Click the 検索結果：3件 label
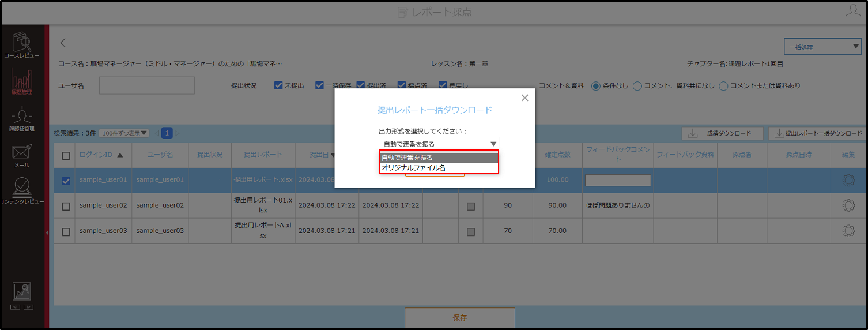Screen dimensions: 868x330 click(x=74, y=133)
